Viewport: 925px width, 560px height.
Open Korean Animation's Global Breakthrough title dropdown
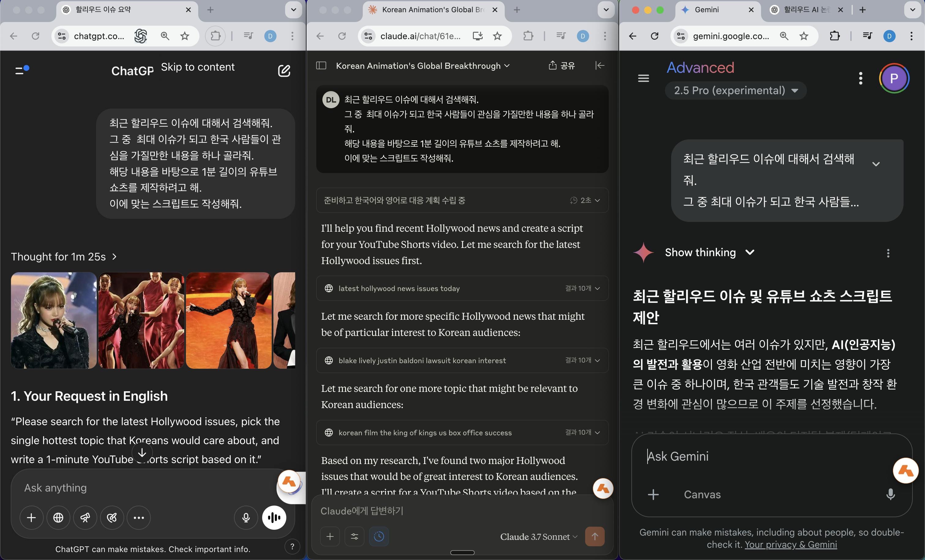click(423, 66)
